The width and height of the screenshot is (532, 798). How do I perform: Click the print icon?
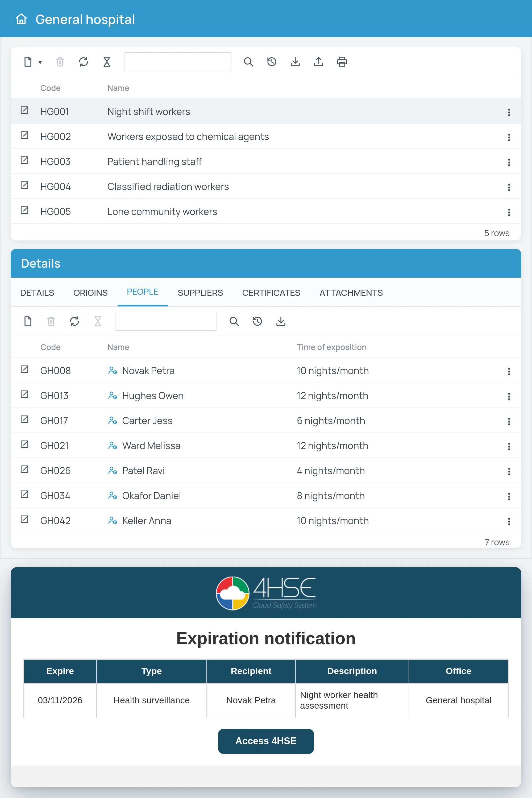point(342,62)
